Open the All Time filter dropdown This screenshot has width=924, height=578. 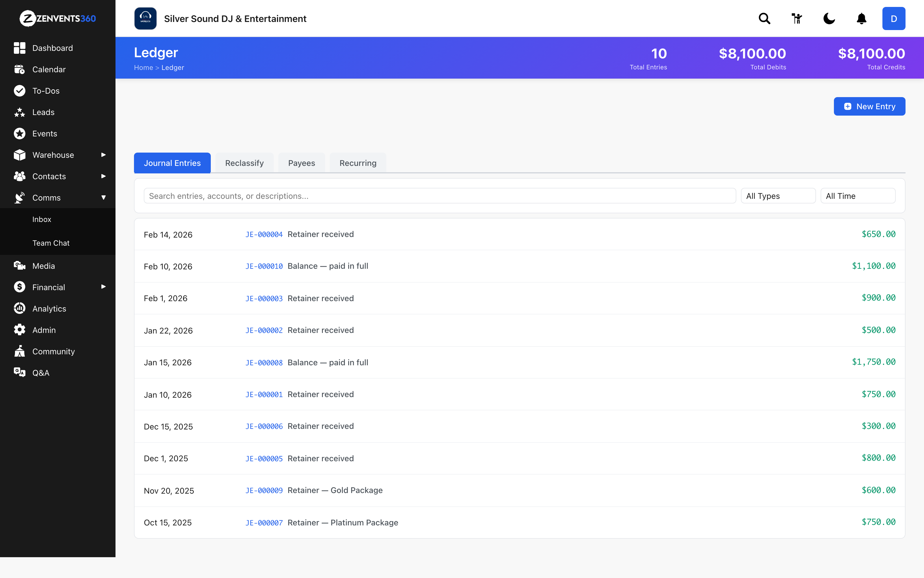click(858, 196)
